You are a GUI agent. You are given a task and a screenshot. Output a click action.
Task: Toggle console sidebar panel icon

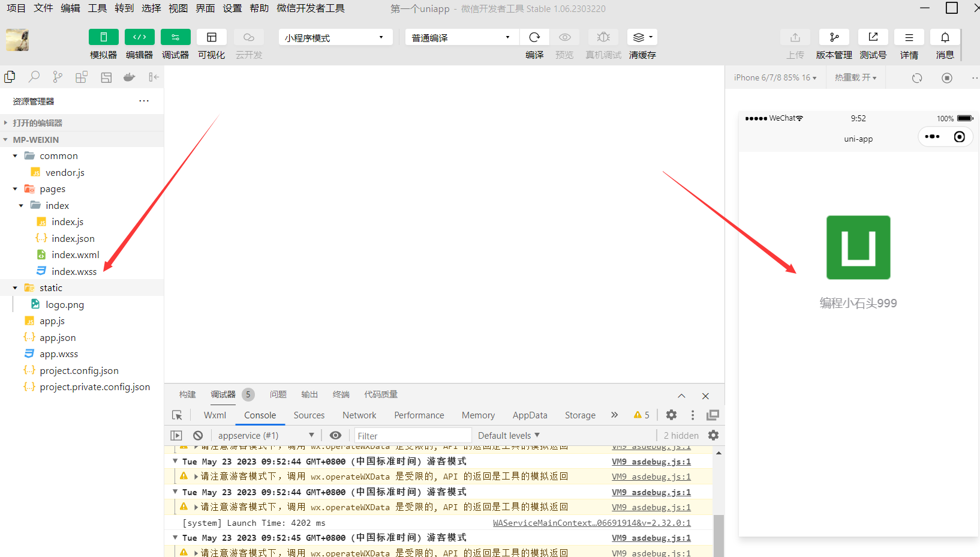tap(176, 436)
